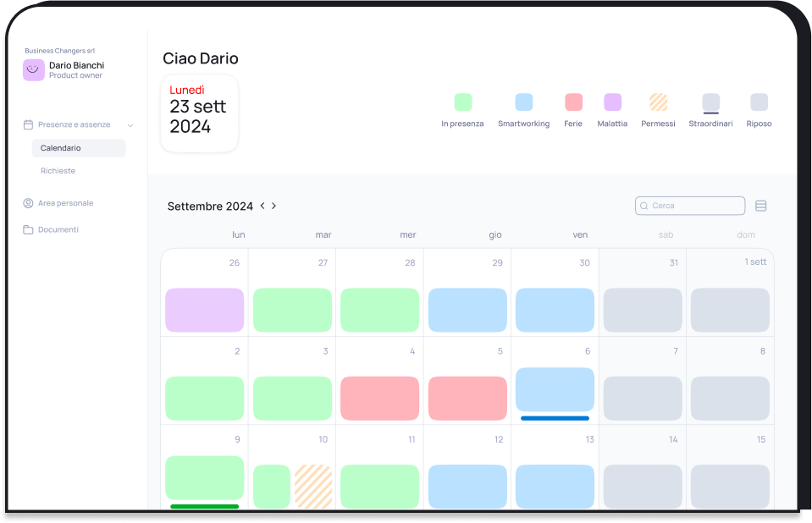Open the sick day on 26
The width and height of the screenshot is (812, 523).
click(204, 310)
